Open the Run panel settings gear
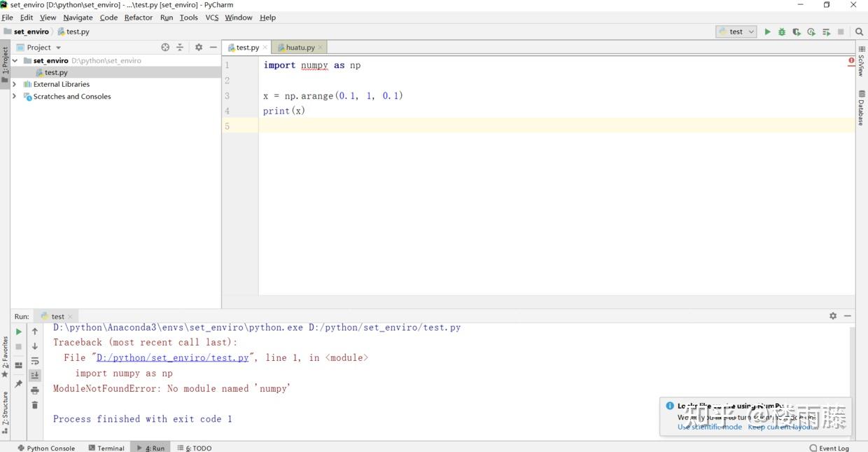This screenshot has width=868, height=452. pos(832,315)
